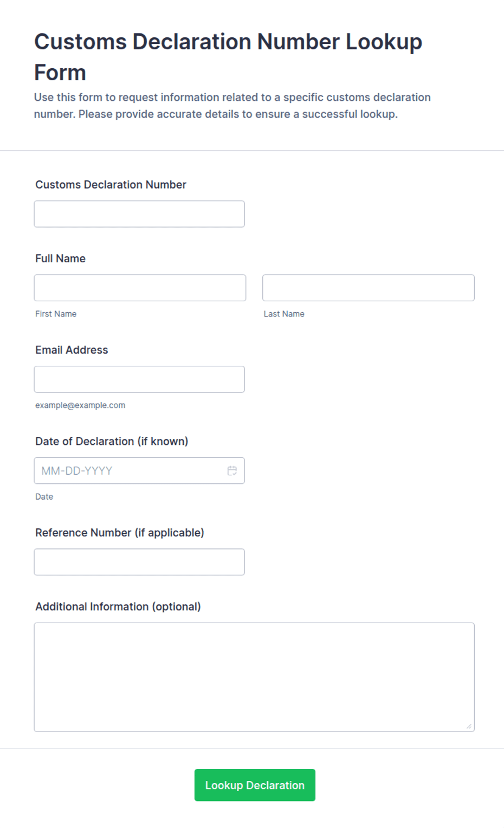Click the form title heading
Viewport: 504px width, 828px height.
228,57
